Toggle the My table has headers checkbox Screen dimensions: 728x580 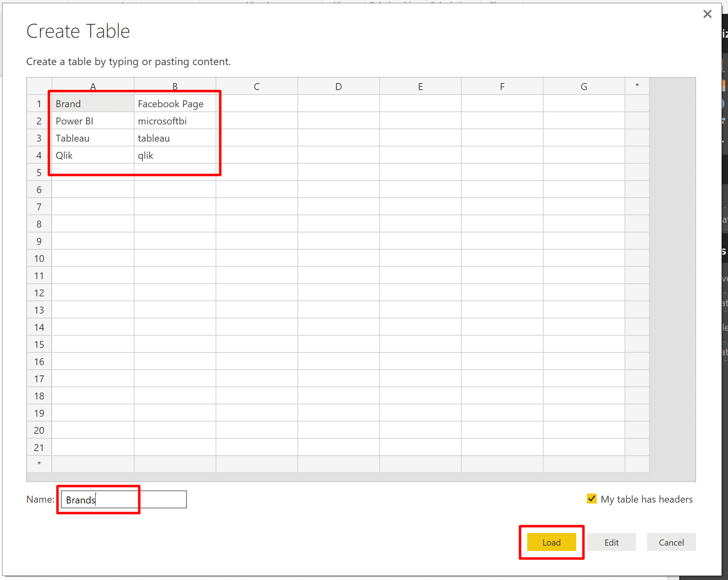(591, 499)
